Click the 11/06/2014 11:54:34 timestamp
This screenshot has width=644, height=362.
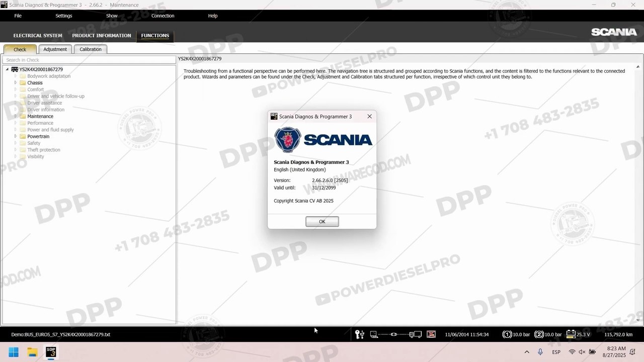tap(467, 334)
